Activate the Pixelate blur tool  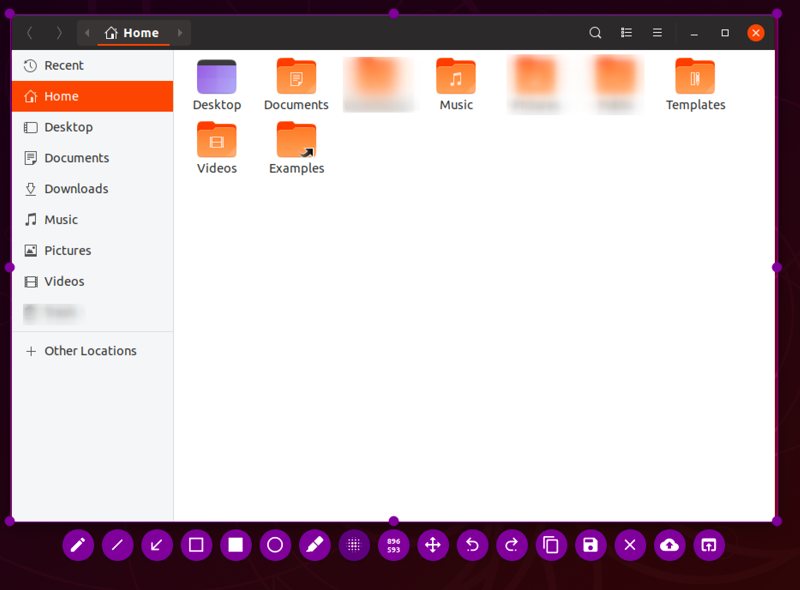tap(354, 545)
